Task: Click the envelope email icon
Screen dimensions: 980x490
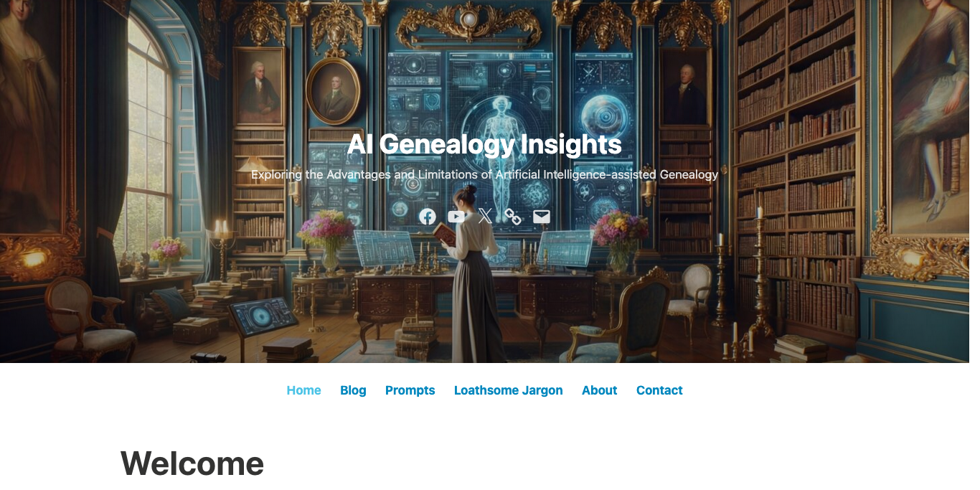Action: 542,217
